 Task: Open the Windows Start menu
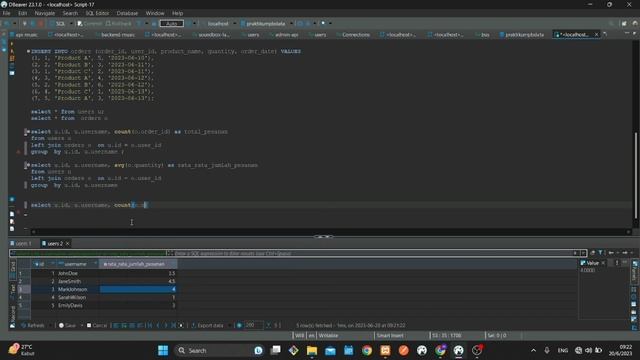pos(163,350)
